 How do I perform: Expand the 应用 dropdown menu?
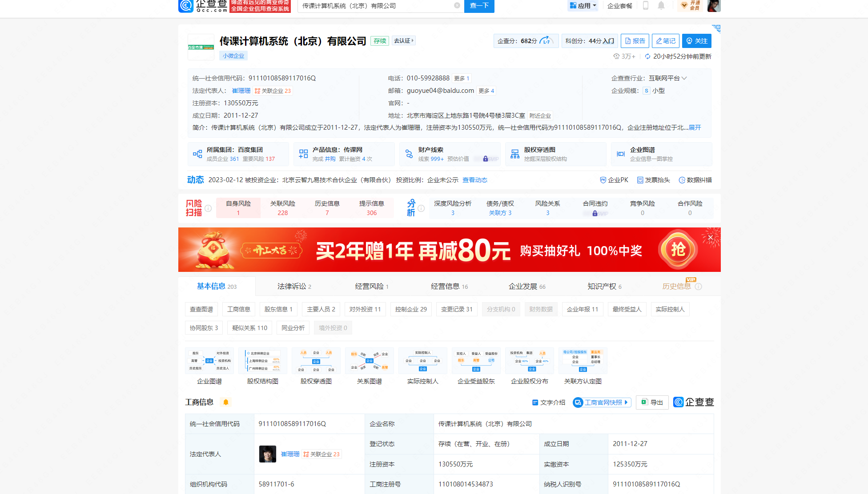(x=583, y=6)
